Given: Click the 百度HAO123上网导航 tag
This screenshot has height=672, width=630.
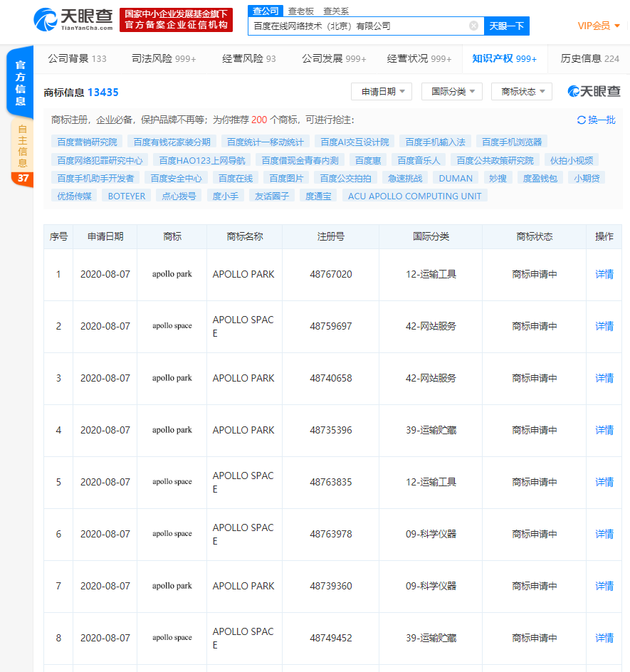Looking at the screenshot, I should click(x=202, y=160).
